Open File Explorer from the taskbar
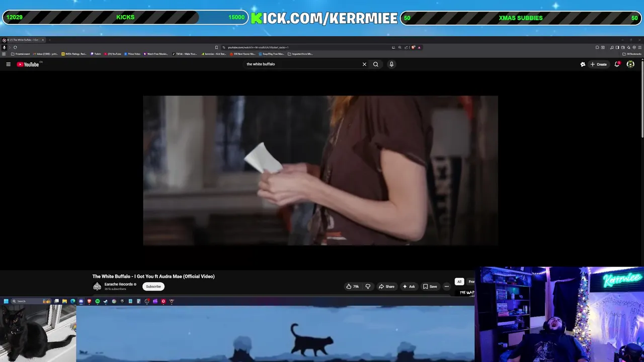Image resolution: width=644 pixels, height=362 pixels. tap(64, 301)
